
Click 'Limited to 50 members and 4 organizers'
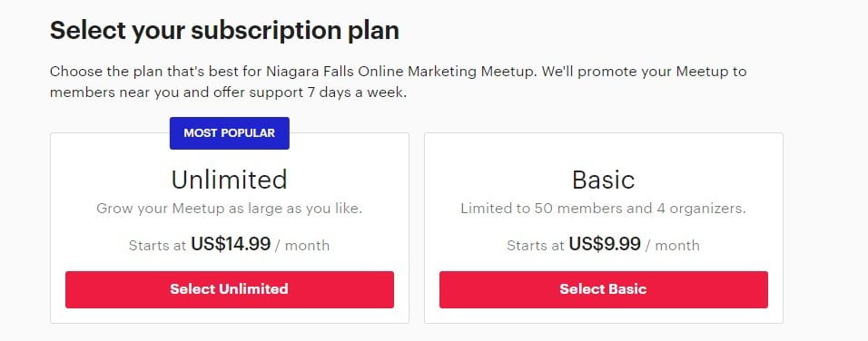[604, 209]
